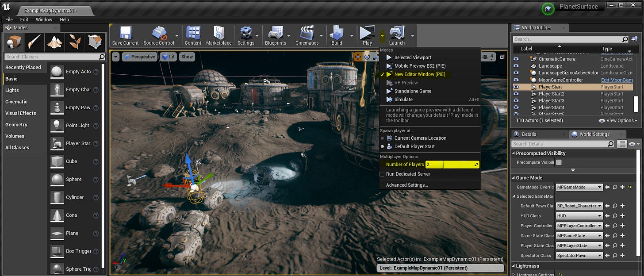
Task: Click the Save Current toolbar icon
Action: point(125,35)
